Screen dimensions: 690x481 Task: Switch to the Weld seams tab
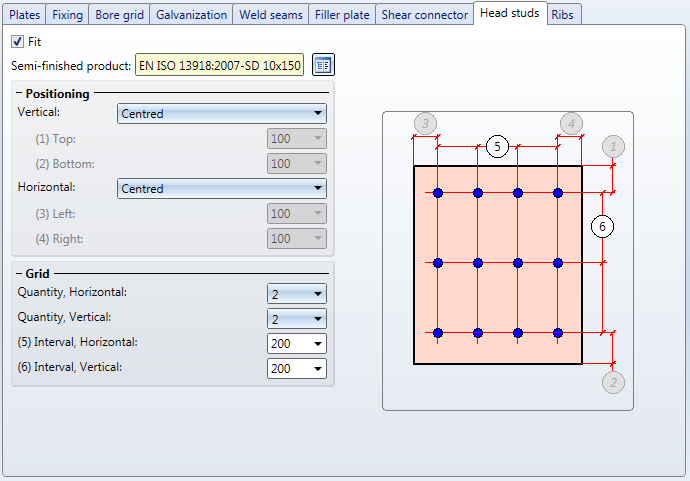click(x=273, y=15)
